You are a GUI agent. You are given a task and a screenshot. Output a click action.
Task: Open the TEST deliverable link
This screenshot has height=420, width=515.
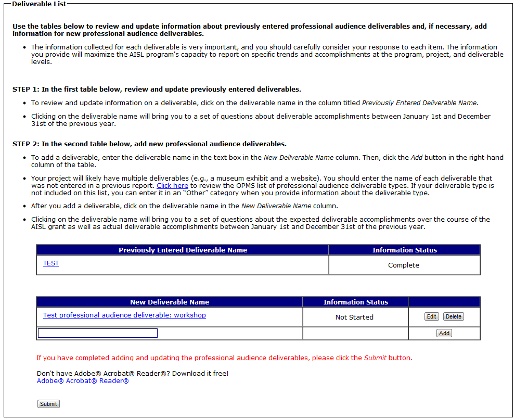click(x=51, y=263)
